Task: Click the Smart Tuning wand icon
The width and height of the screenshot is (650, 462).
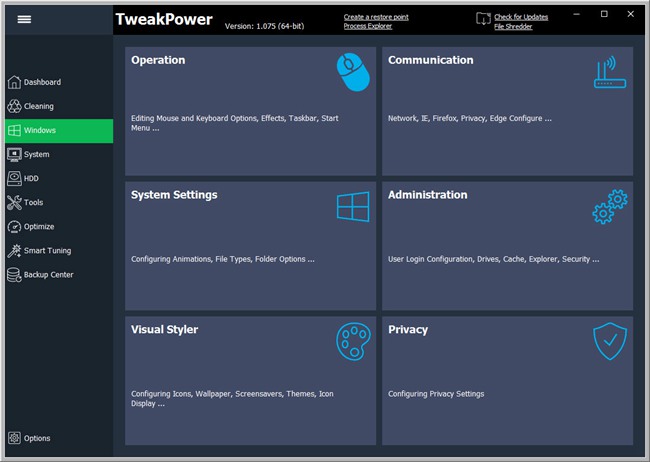Action: coord(14,250)
